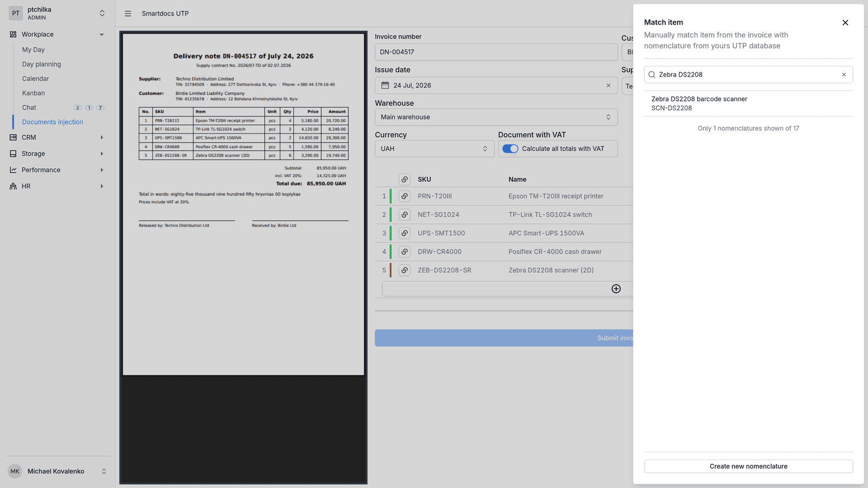Screen dimensions: 868x488
Task: Click the CRM icon in sidebar
Action: [x=13, y=137]
